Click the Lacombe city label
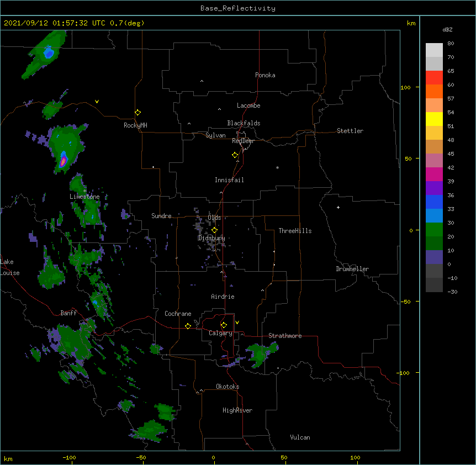The image size is (476, 465). [248, 105]
